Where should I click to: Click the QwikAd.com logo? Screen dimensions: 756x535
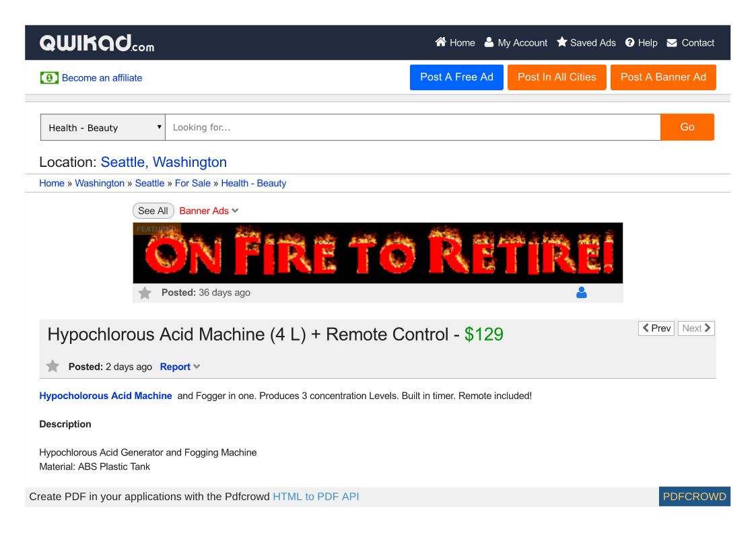97,43
